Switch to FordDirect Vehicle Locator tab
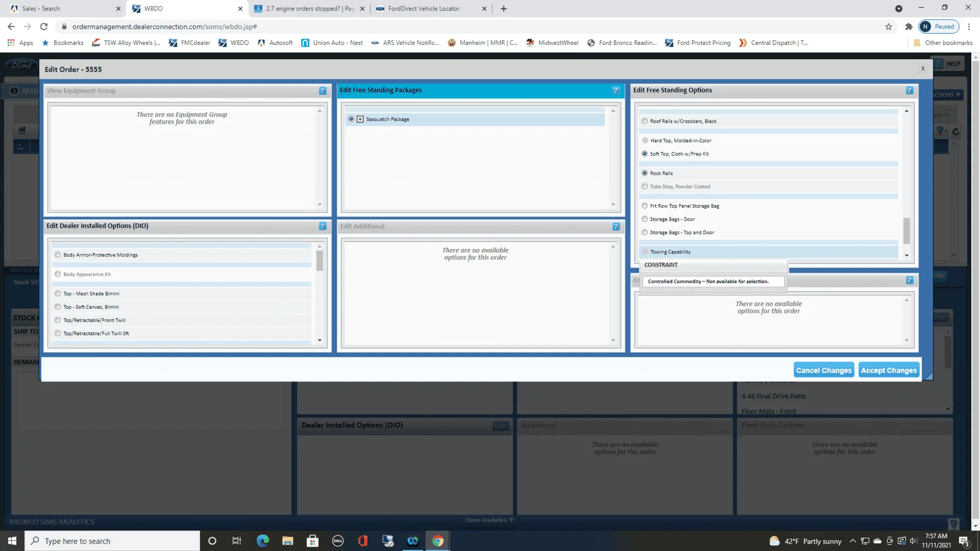980x551 pixels. (430, 8)
